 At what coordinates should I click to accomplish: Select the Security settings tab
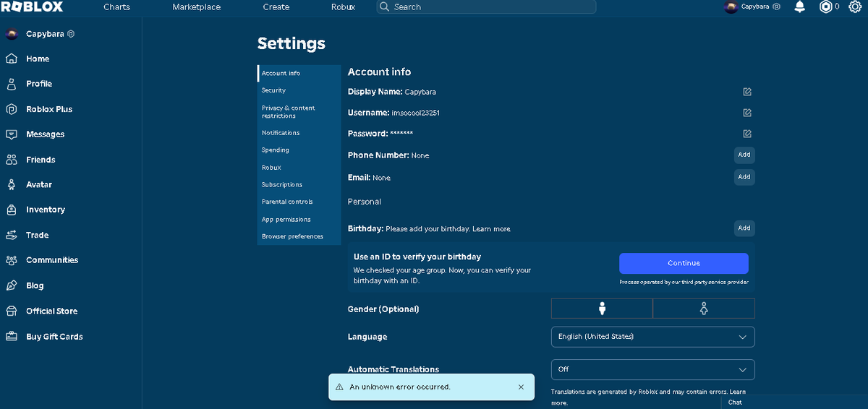tap(299, 90)
